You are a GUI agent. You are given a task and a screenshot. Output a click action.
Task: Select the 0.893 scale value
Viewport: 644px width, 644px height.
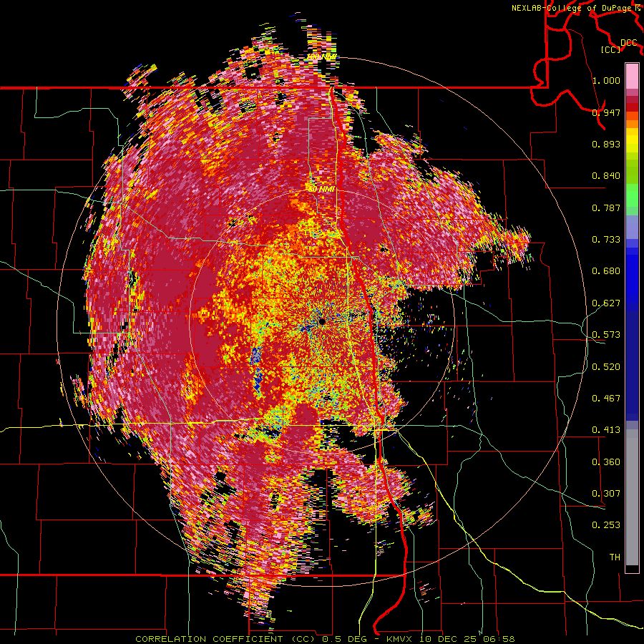[606, 144]
